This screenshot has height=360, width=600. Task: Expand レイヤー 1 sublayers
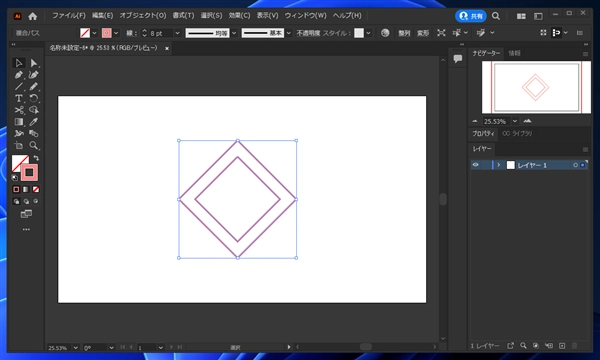point(499,165)
